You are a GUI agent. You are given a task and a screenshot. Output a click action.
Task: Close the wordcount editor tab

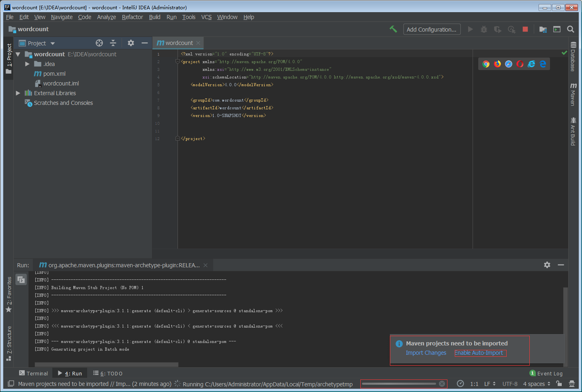pyautogui.click(x=198, y=43)
